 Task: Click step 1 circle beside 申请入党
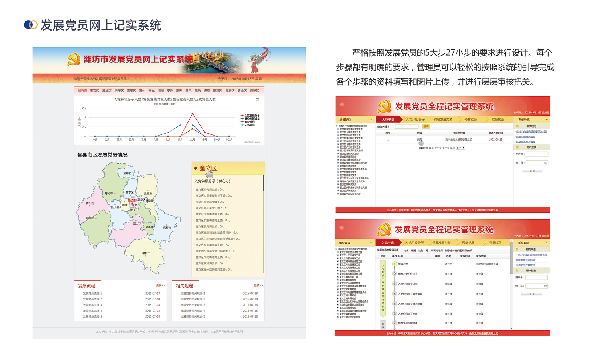(x=394, y=264)
